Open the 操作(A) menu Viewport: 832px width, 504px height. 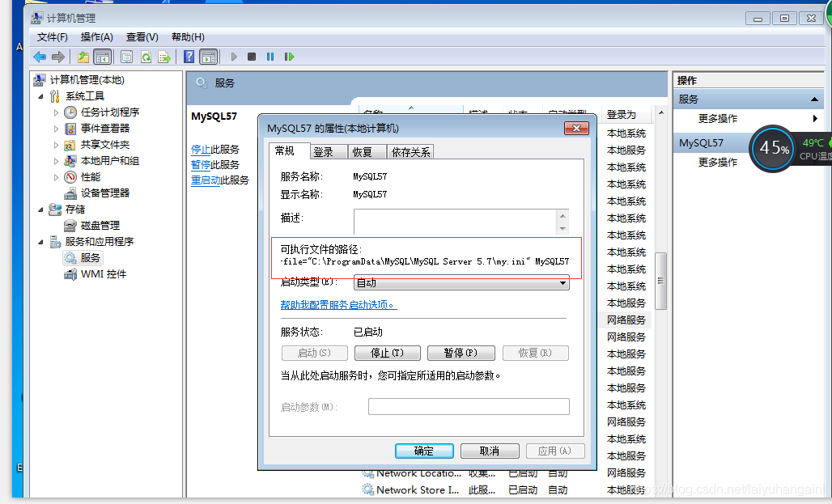tap(96, 37)
